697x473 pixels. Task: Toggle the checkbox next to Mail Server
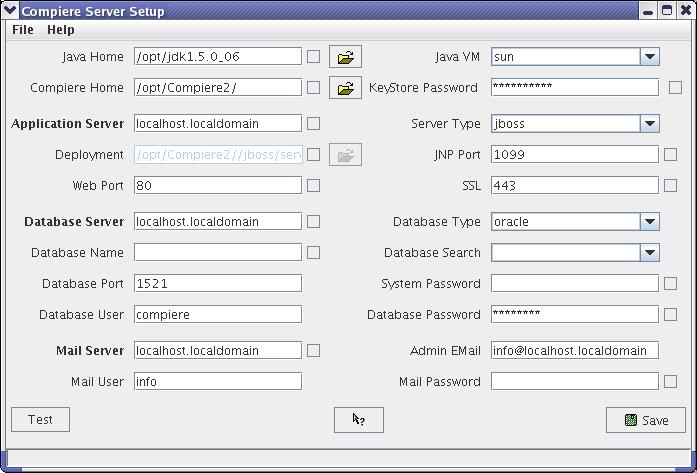pyautogui.click(x=313, y=351)
